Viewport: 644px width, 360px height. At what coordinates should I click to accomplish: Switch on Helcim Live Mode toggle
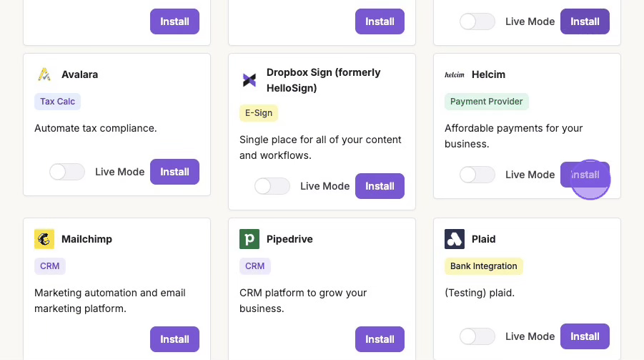point(477,175)
